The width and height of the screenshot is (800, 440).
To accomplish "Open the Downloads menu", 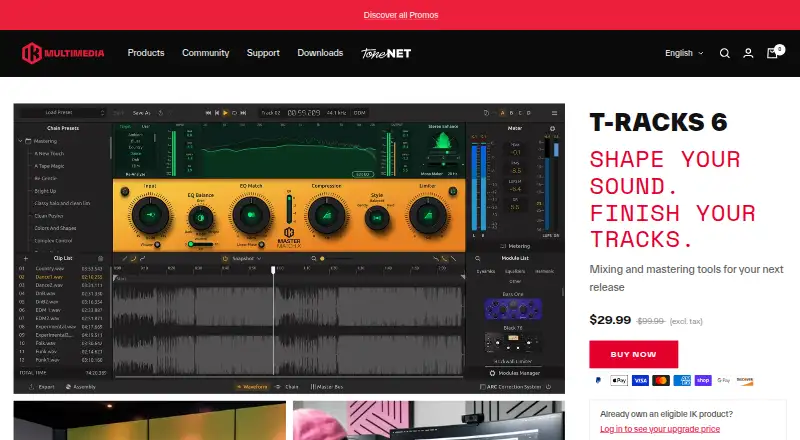I will (320, 53).
